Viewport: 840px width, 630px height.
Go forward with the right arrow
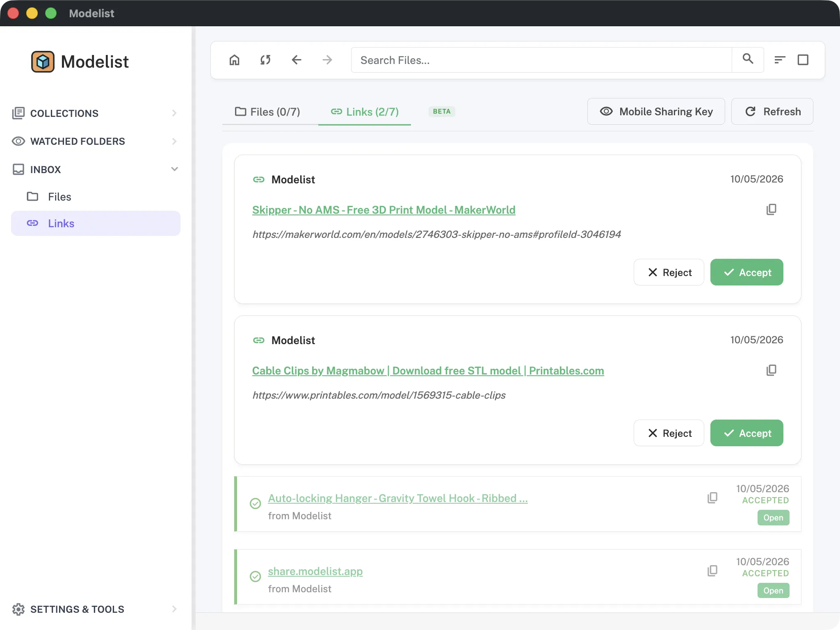coord(327,60)
